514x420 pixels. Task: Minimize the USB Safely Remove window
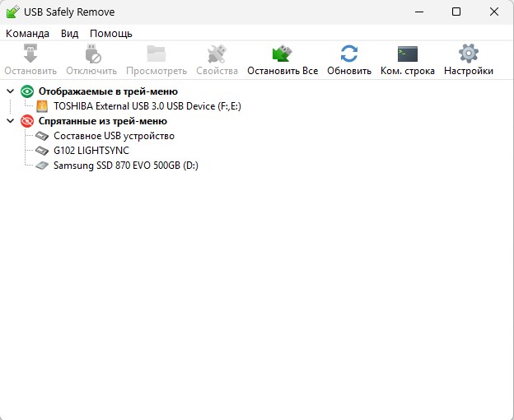[419, 12]
